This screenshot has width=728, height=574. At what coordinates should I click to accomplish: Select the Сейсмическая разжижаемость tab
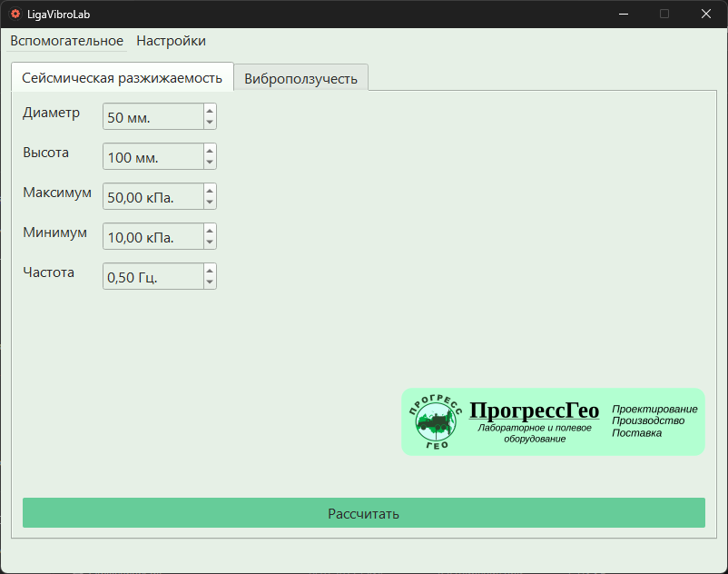coord(123,77)
